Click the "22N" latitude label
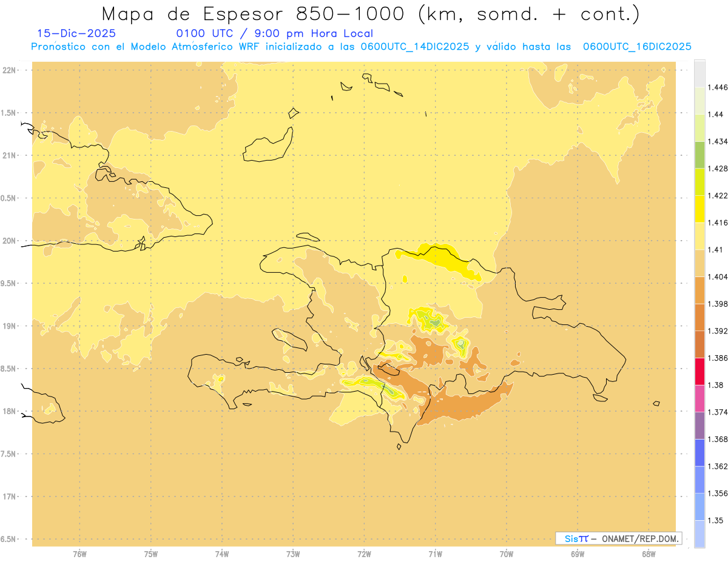 click(x=8, y=70)
